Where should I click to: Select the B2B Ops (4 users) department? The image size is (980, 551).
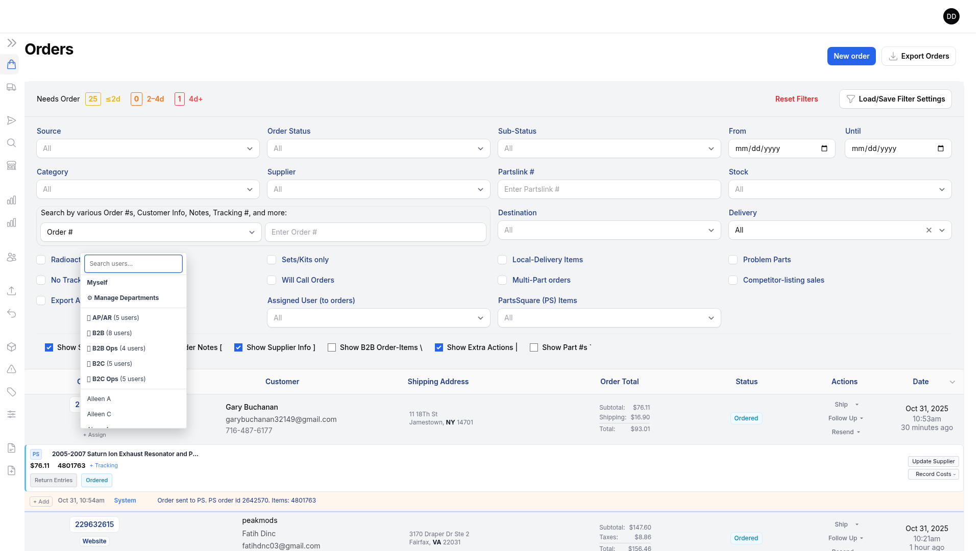tap(133, 348)
